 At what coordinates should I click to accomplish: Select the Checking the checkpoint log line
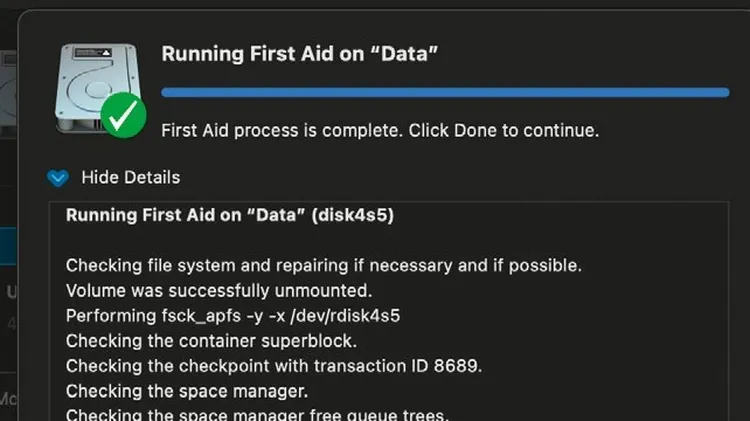pos(274,366)
